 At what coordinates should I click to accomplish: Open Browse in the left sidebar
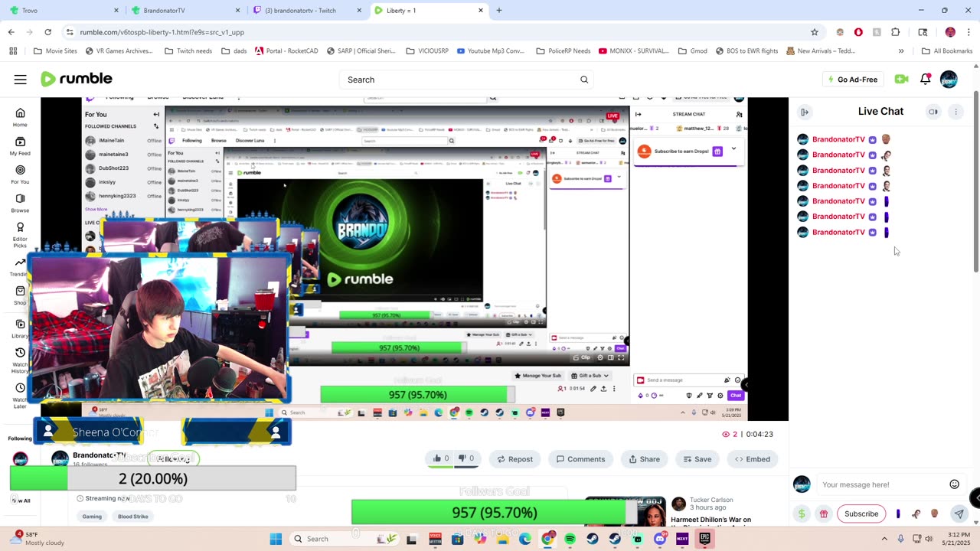coord(20,203)
